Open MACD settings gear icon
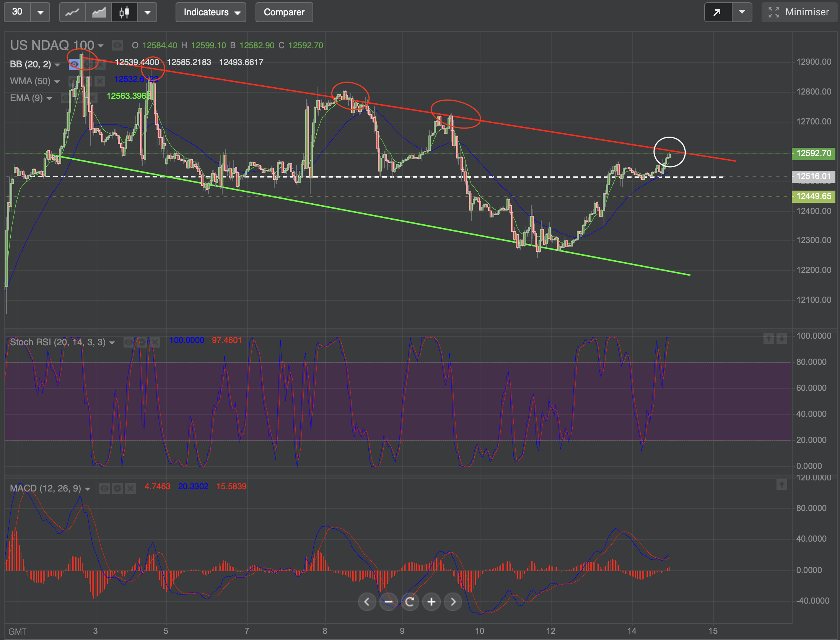This screenshot has width=840, height=640. 117,488
